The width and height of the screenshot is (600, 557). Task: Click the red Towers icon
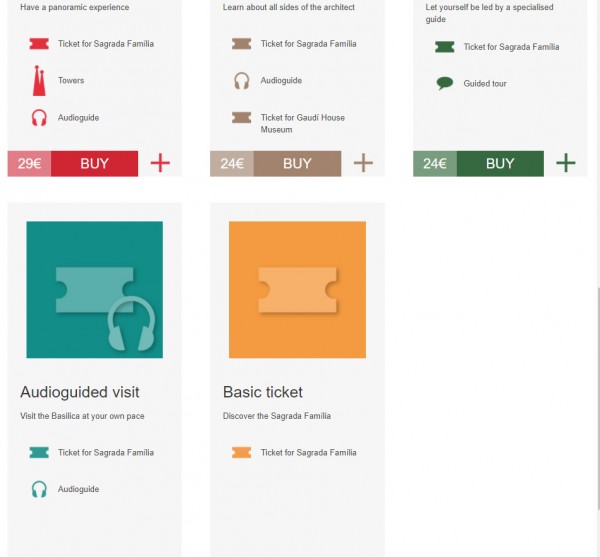click(39, 80)
